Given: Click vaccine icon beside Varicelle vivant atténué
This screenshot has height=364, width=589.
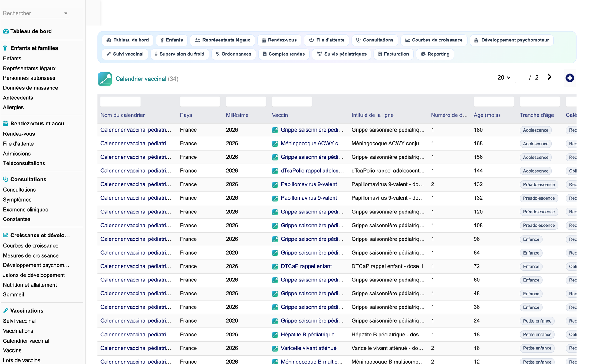Looking at the screenshot, I should (275, 349).
